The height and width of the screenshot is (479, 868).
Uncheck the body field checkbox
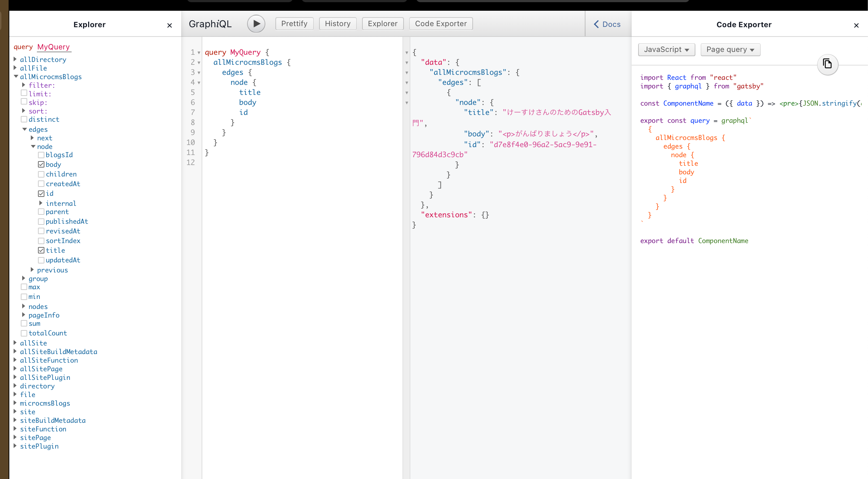point(41,164)
